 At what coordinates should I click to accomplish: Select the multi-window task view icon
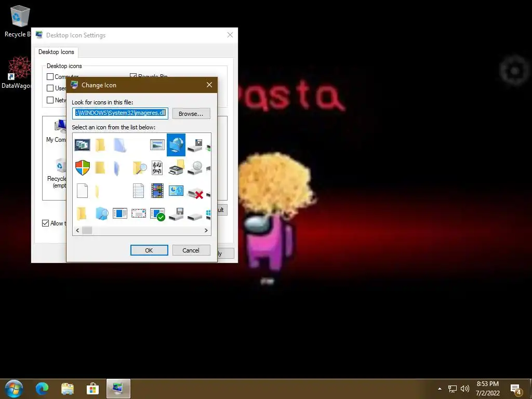[x=83, y=145]
